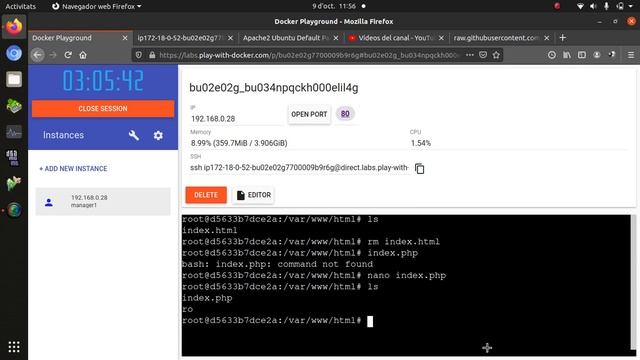The height and width of the screenshot is (360, 640).
Task: Click the session countdown timer
Action: click(103, 81)
